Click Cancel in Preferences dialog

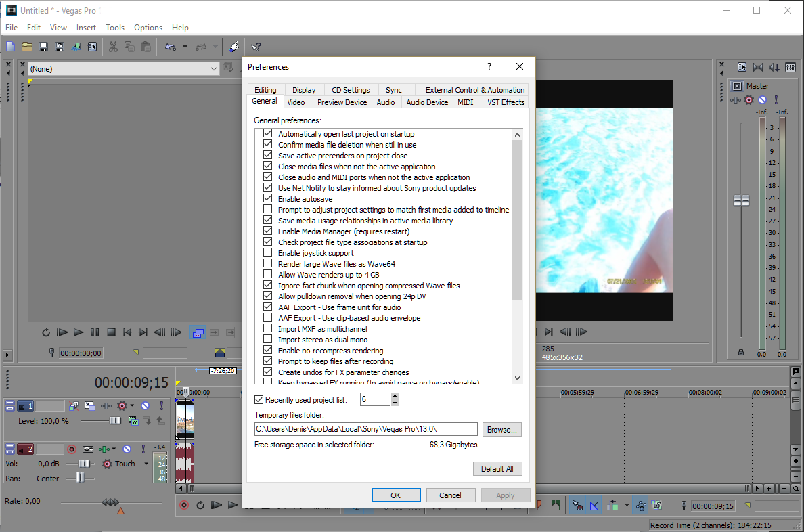[x=450, y=495]
